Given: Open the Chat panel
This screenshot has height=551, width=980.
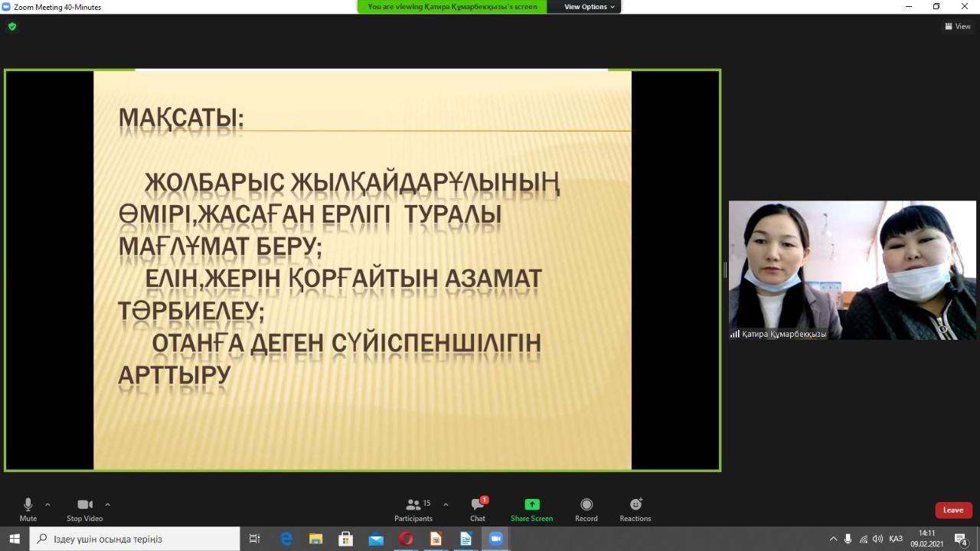Looking at the screenshot, I should 478,509.
